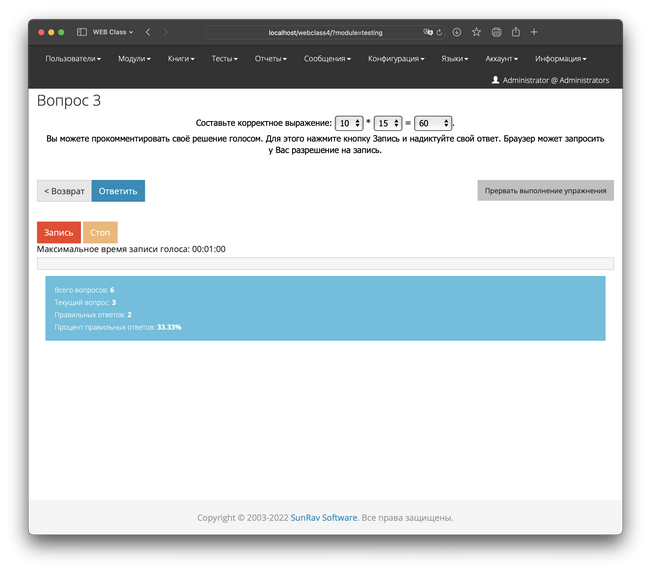The width and height of the screenshot is (651, 572).
Task: Bookmark page with the star icon
Action: [476, 32]
